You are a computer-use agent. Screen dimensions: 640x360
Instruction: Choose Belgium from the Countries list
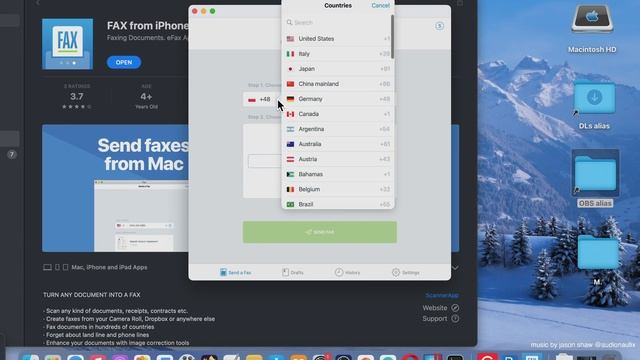pos(338,190)
